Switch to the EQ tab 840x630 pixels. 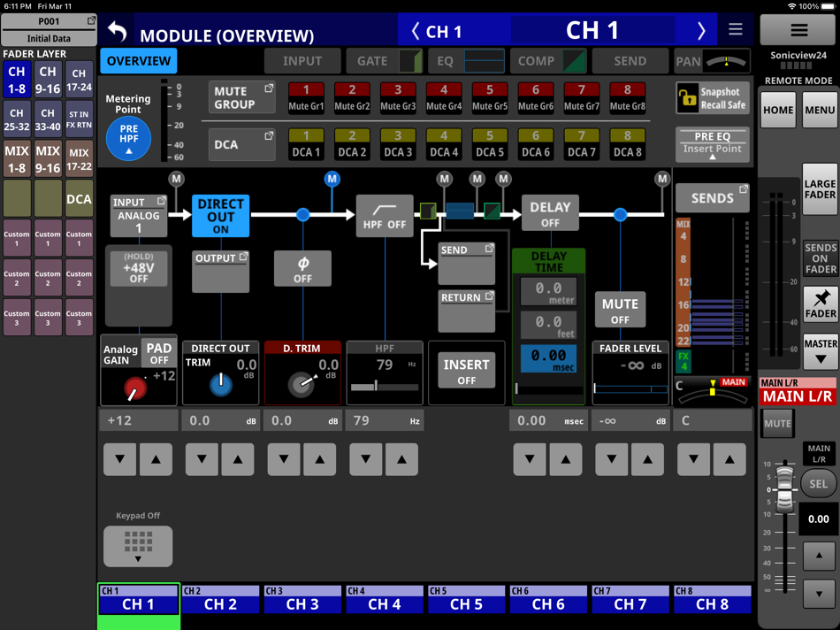pos(467,60)
